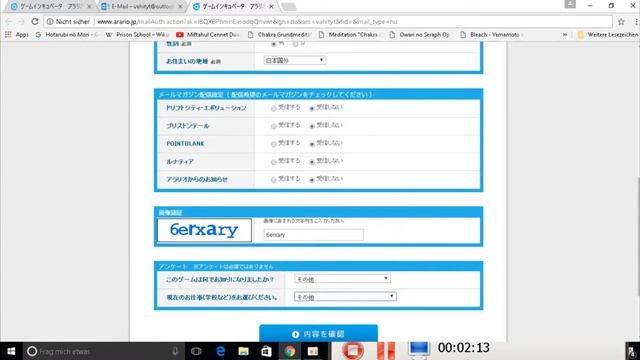
Task: Open File Explorer from the taskbar
Action: click(x=244, y=351)
